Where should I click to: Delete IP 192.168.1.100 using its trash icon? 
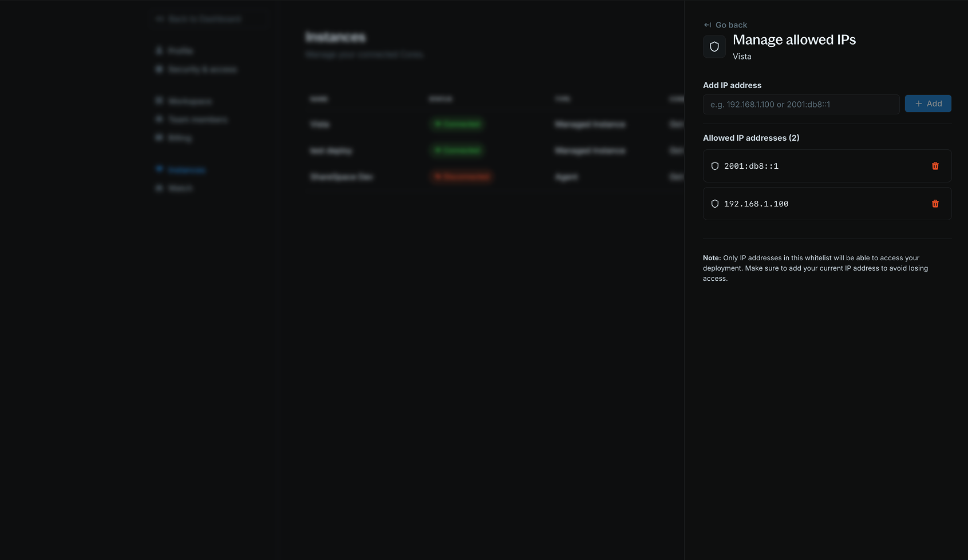pyautogui.click(x=935, y=204)
